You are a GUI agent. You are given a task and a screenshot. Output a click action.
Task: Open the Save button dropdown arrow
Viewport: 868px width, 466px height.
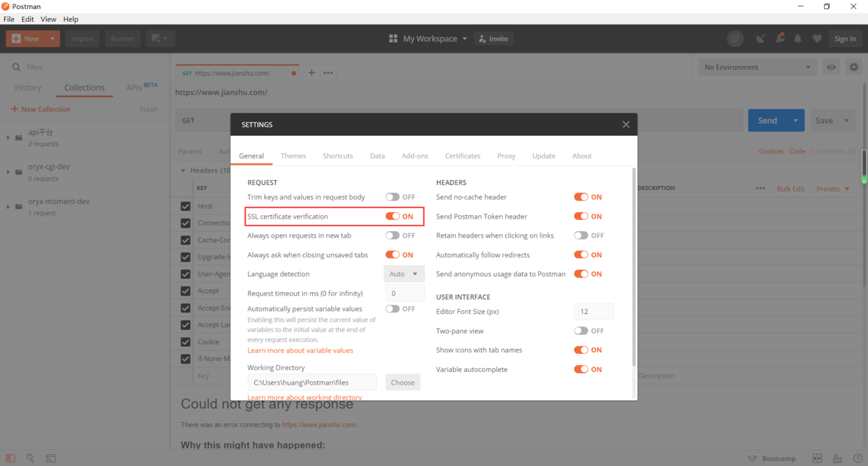coord(847,121)
